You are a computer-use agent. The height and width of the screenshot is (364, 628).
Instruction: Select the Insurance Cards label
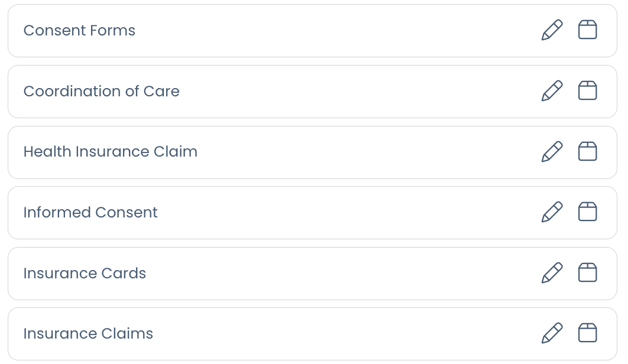85,274
